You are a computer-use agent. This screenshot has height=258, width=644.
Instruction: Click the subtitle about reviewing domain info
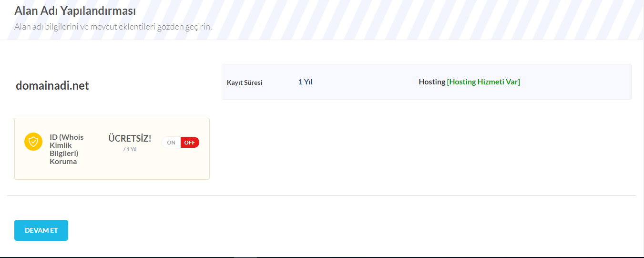(x=113, y=26)
